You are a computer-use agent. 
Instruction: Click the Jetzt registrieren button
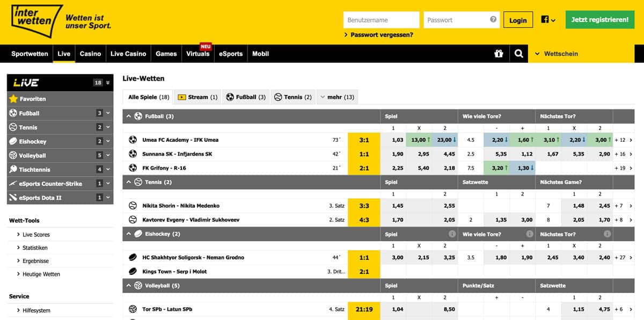[599, 19]
